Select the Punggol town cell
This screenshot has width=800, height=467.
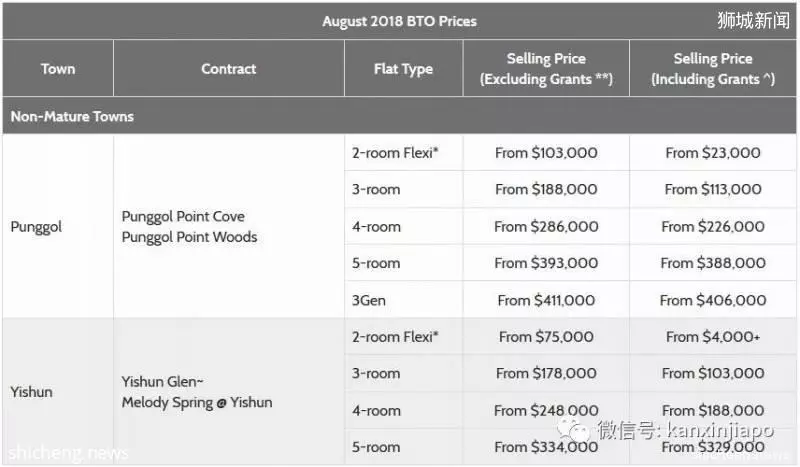[58, 226]
